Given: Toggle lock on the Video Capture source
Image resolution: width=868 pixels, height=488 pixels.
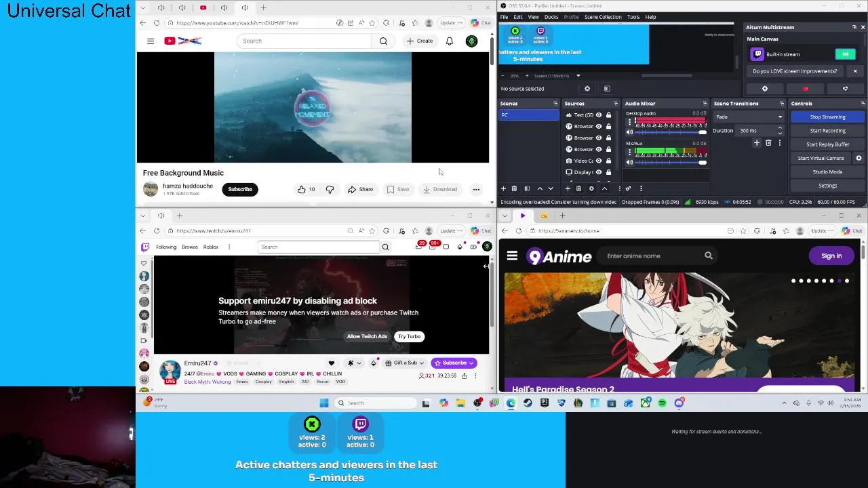Looking at the screenshot, I should (609, 161).
